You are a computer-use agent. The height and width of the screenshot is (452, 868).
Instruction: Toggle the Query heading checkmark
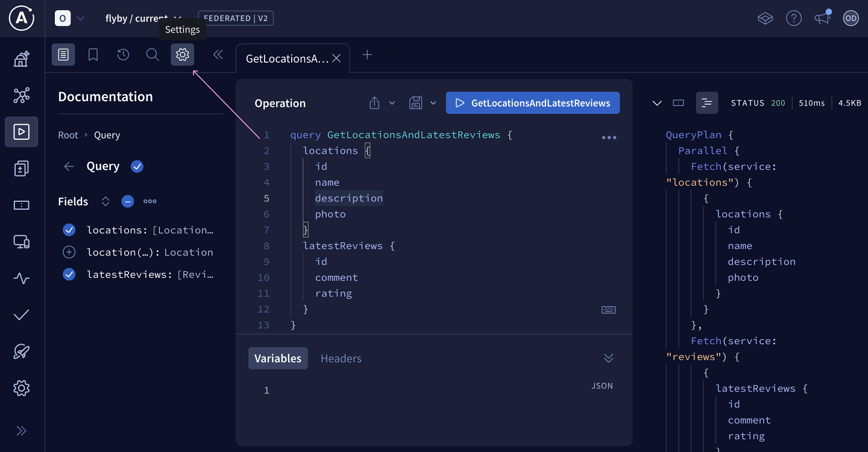pyautogui.click(x=137, y=166)
